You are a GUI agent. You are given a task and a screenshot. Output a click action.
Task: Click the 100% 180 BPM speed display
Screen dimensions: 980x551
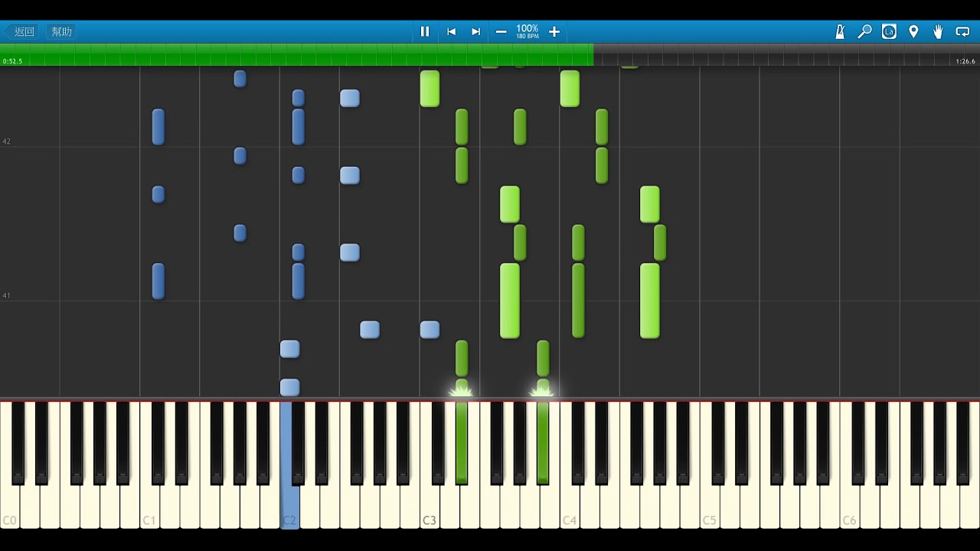click(x=528, y=31)
